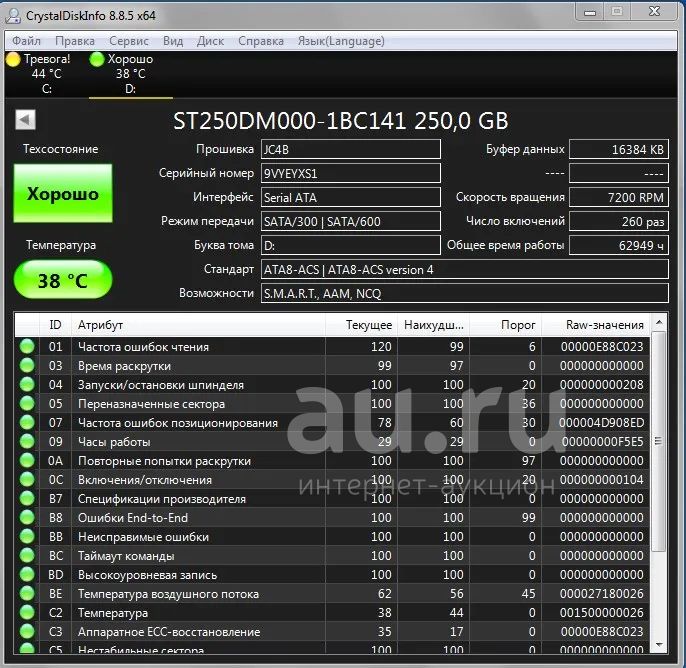This screenshot has width=686, height=668.
Task: Open the Правка menu
Action: (x=75, y=41)
